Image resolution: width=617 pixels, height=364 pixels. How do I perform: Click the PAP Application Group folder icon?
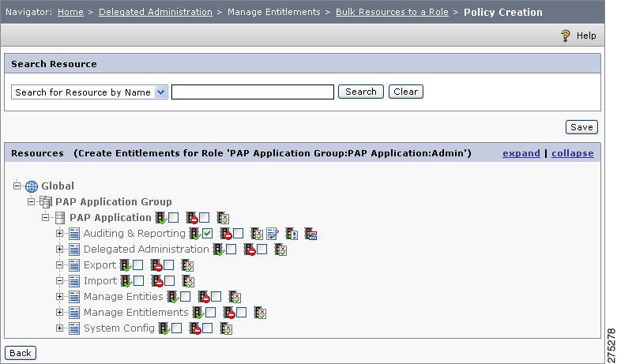(46, 202)
